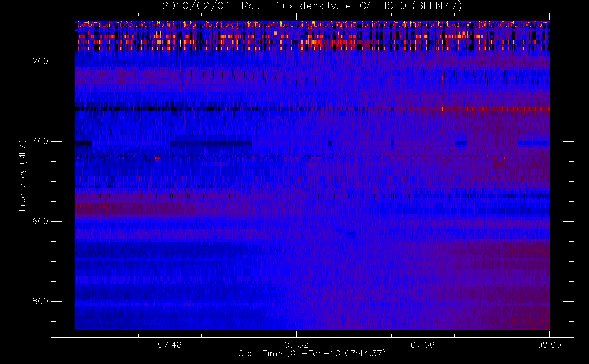Viewport: 589px width, 364px height.
Task: Click the plot title "2010/02/01 Radio flux density, e-CALLISTO (BLEN7M)"
Action: 312,6
